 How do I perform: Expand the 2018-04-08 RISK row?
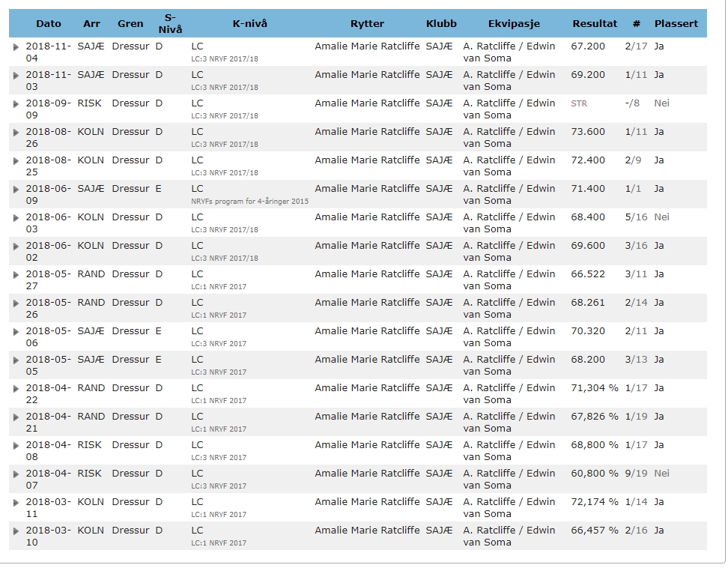pos(16,445)
